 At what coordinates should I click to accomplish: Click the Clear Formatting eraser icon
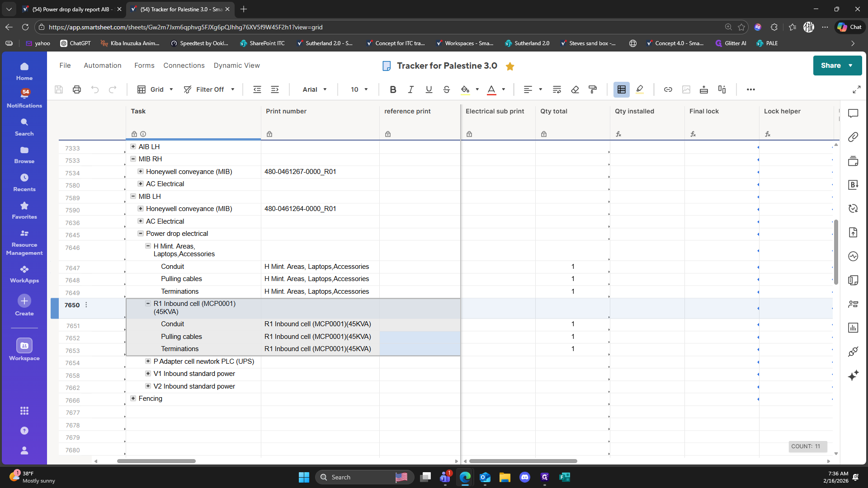[575, 89]
